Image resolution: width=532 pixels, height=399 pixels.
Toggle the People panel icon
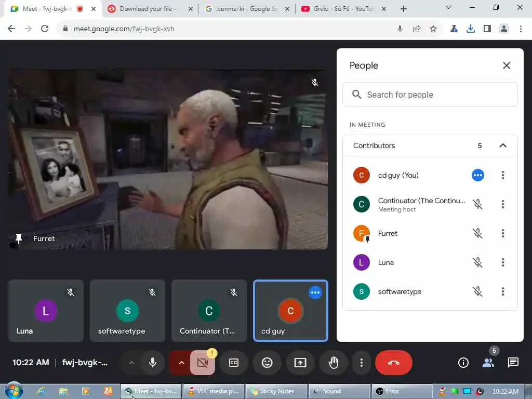488,363
